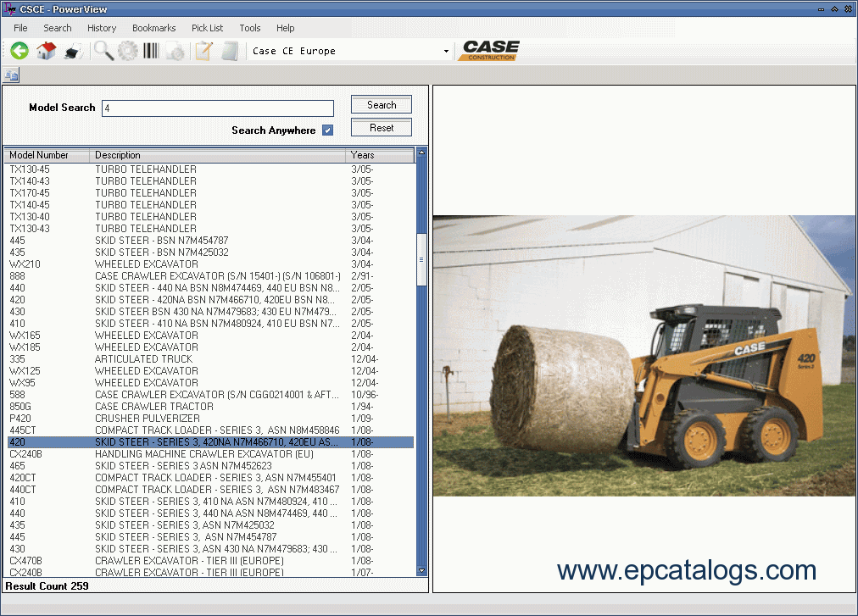Image resolution: width=858 pixels, height=616 pixels.
Task: Select the 440CT compact track loader row
Action: click(210, 490)
